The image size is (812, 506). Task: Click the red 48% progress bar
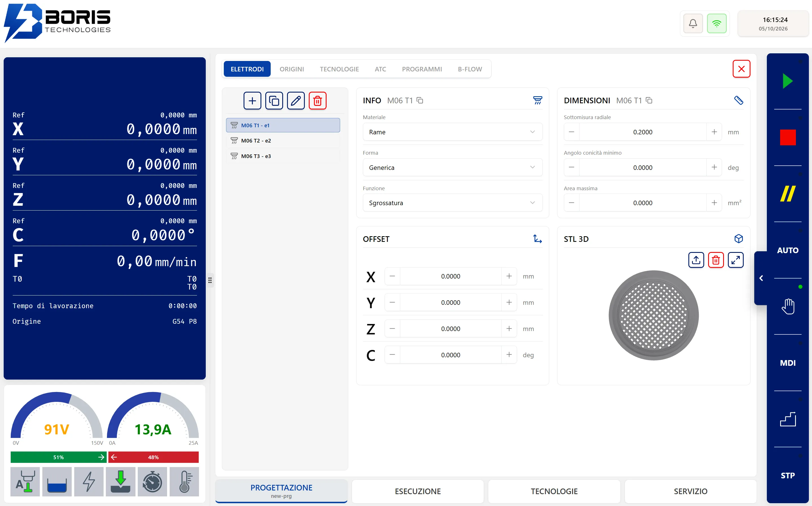[153, 457]
